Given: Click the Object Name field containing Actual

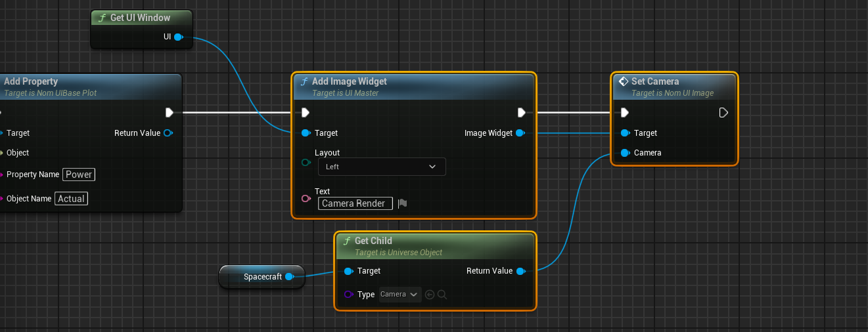Looking at the screenshot, I should 71,199.
